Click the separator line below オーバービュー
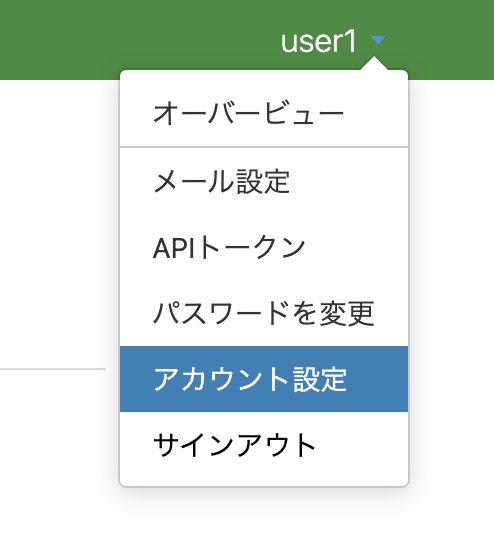The height and width of the screenshot is (550, 494). point(264,147)
